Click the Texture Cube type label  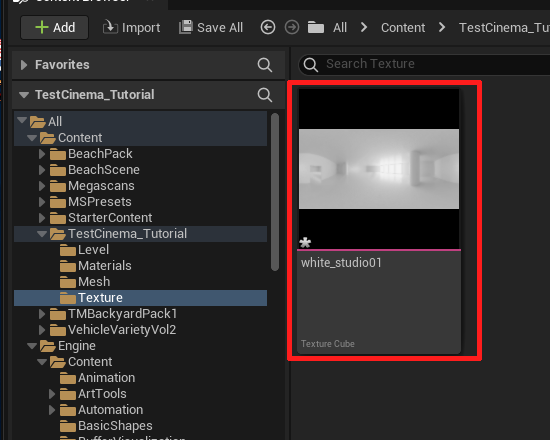[328, 344]
